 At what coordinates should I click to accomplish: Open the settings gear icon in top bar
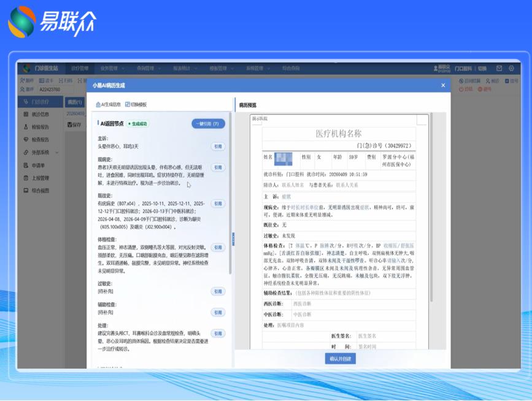coord(511,68)
